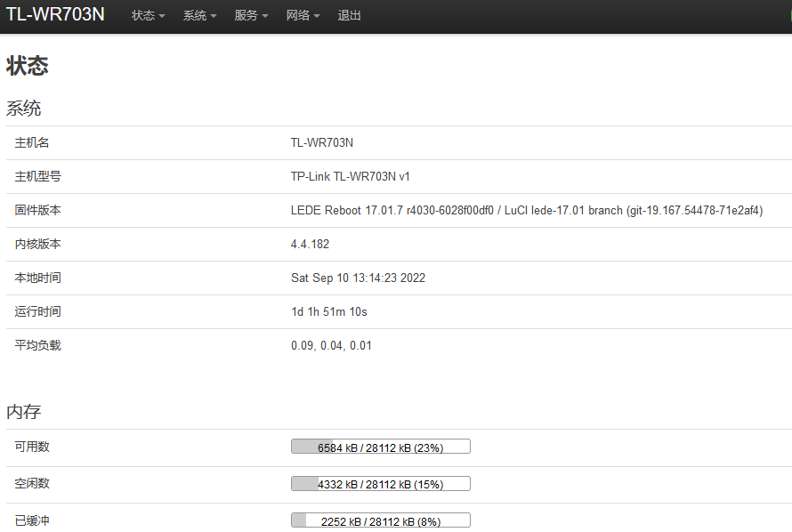Expand the 网络 navigation menu

point(303,16)
